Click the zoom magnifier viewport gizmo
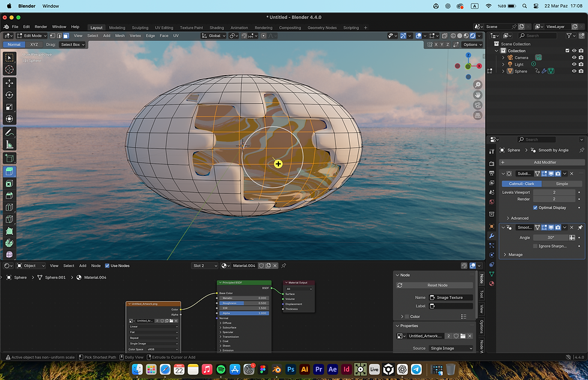 point(478,85)
